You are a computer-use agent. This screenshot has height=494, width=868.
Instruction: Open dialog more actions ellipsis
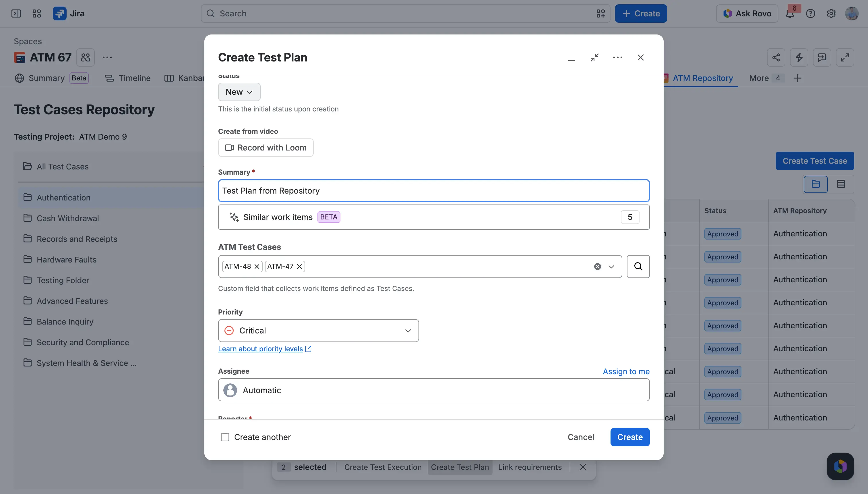pyautogui.click(x=617, y=57)
